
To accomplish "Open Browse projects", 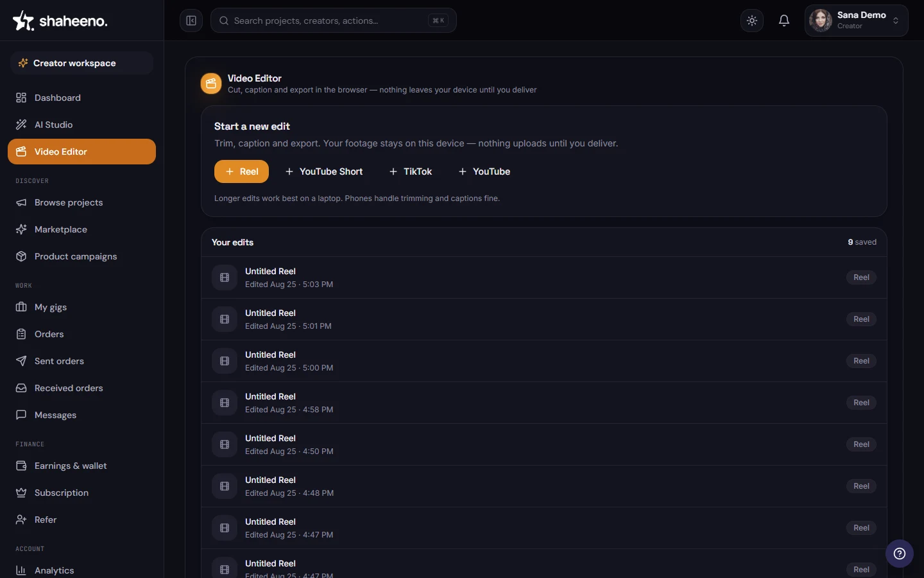I will point(81,202).
